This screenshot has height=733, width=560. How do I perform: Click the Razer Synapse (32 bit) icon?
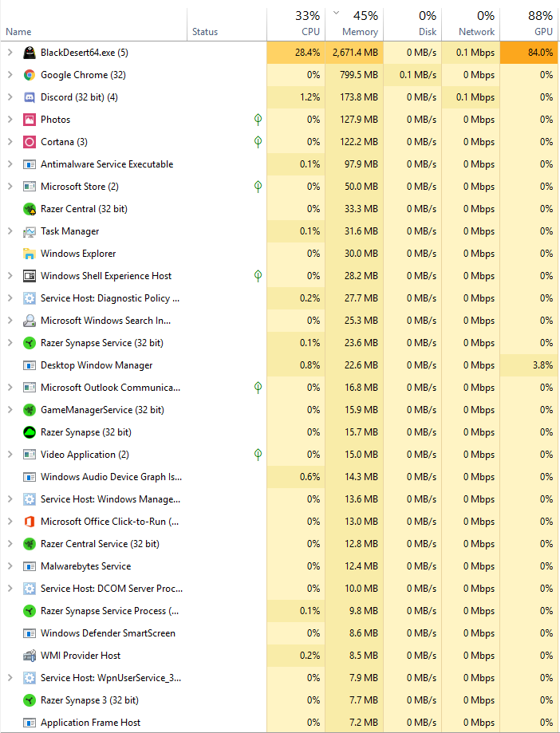point(30,432)
